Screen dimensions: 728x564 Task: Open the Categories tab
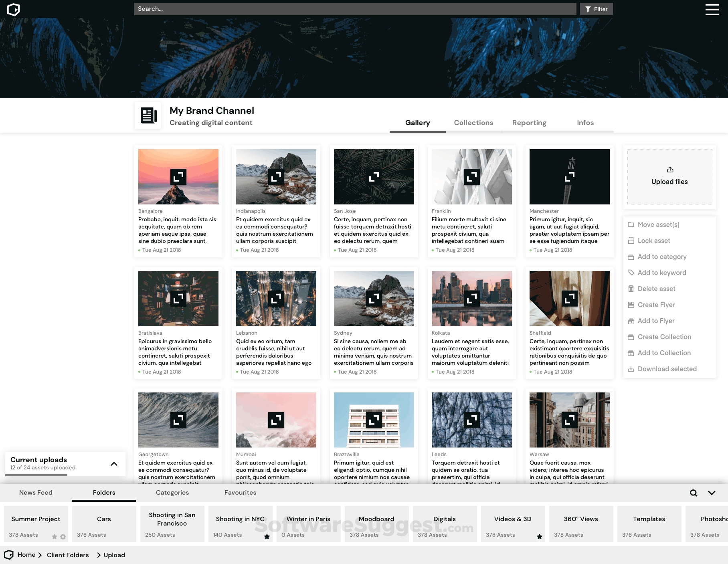coord(172,493)
